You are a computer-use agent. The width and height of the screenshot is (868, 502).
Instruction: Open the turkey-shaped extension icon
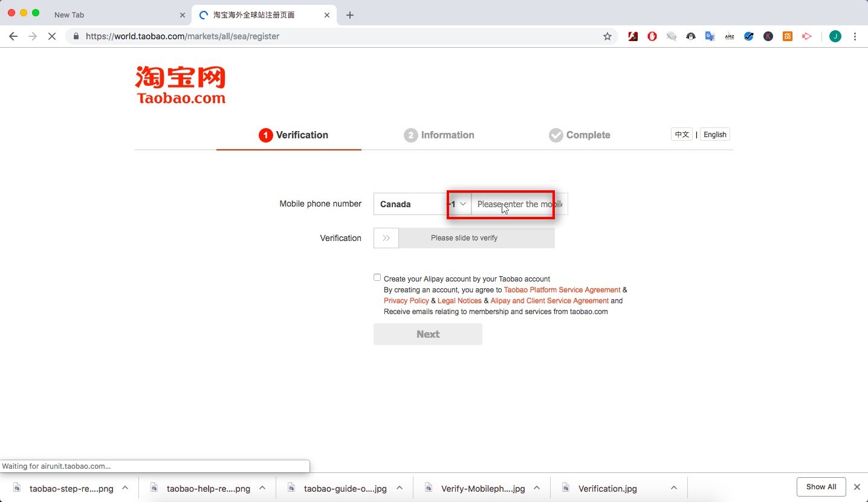tap(691, 36)
